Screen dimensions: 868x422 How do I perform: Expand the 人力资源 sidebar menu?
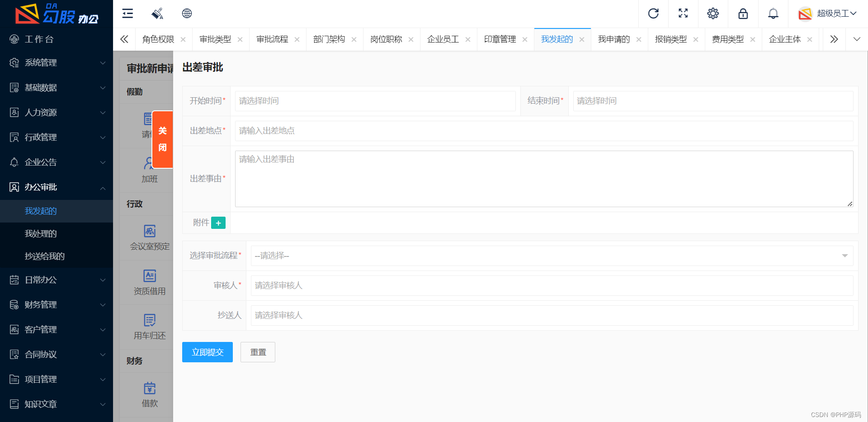click(57, 112)
